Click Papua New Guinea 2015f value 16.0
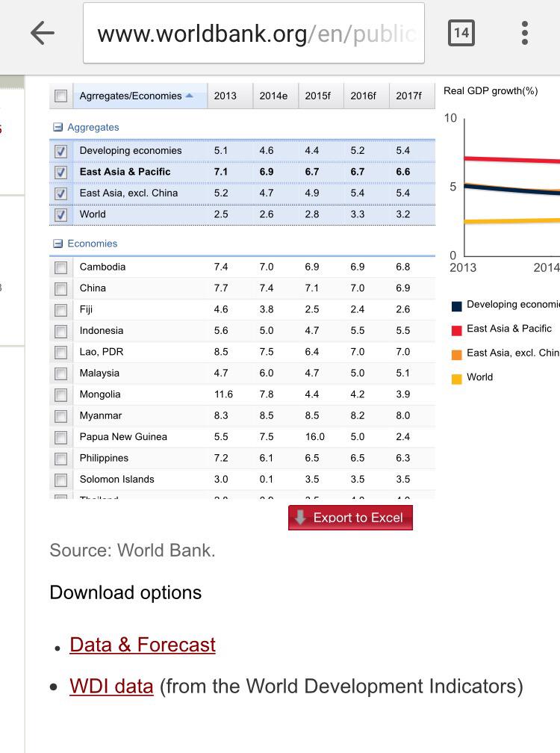 pos(314,436)
